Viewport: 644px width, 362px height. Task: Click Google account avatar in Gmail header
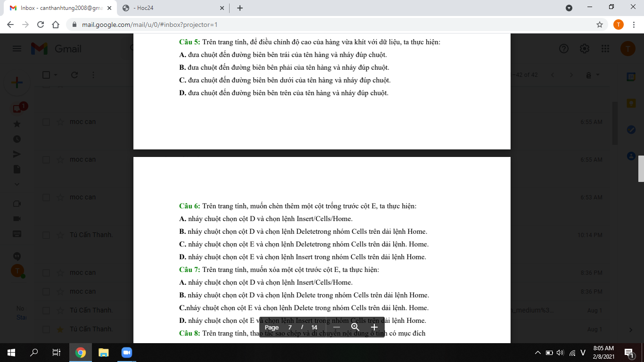(x=627, y=49)
